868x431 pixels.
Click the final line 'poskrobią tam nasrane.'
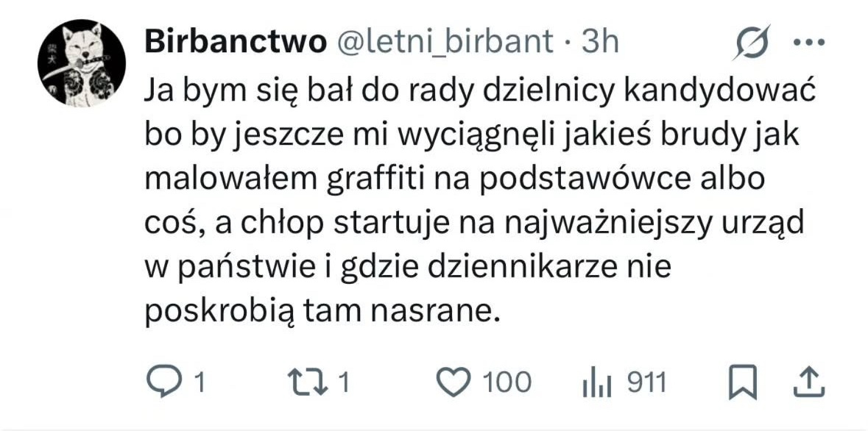(x=322, y=313)
